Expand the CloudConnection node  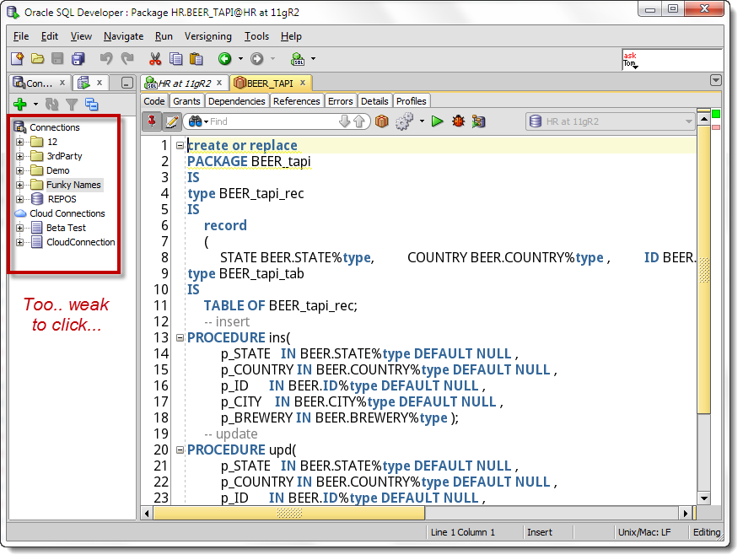[19, 242]
